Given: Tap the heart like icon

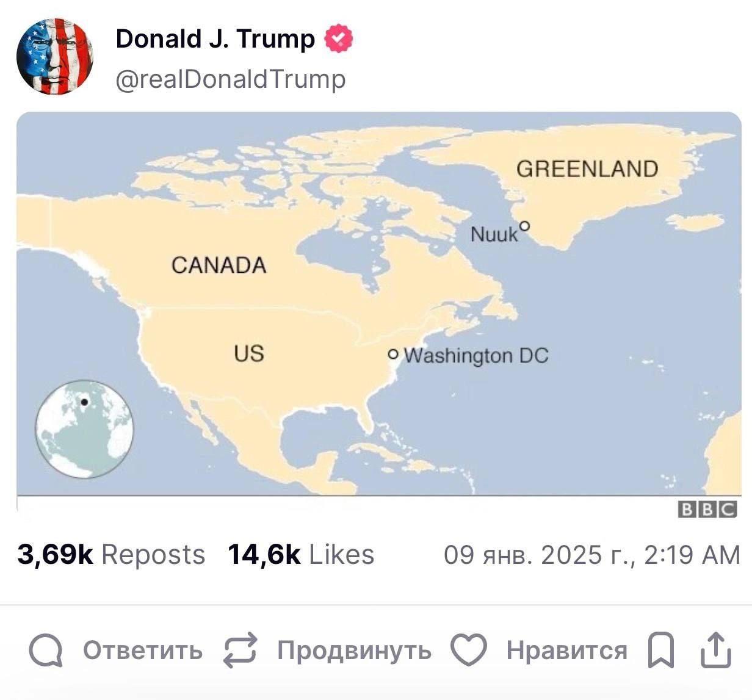Looking at the screenshot, I should point(468,650).
